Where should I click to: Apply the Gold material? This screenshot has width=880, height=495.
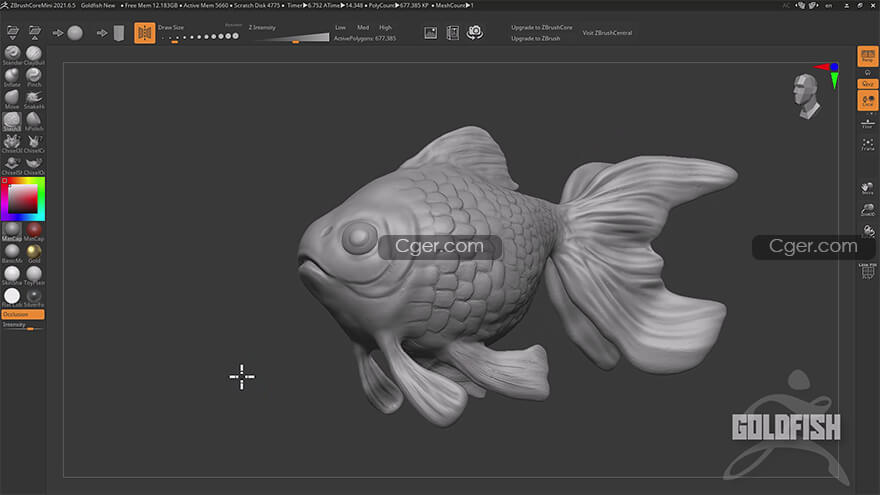[x=34, y=251]
